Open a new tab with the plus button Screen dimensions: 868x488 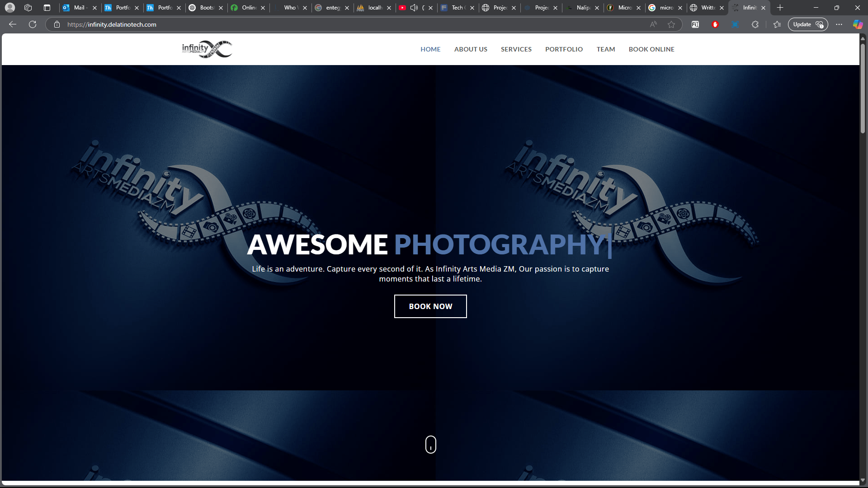point(780,8)
